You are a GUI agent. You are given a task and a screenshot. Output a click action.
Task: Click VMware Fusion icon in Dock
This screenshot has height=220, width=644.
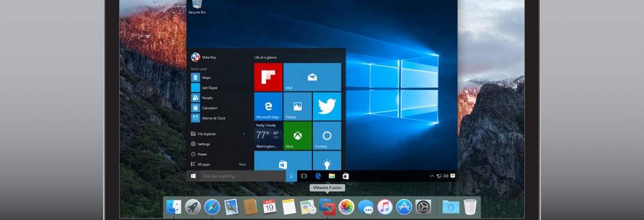pos(327,207)
